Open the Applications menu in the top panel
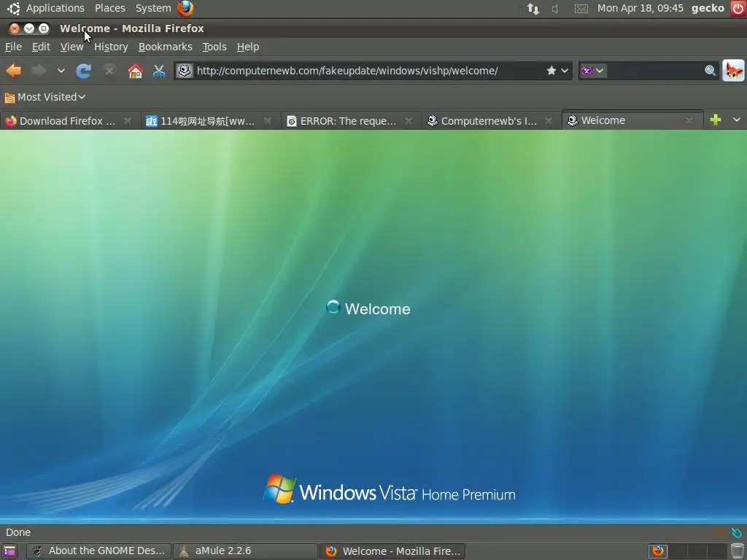747x560 pixels. pos(55,8)
